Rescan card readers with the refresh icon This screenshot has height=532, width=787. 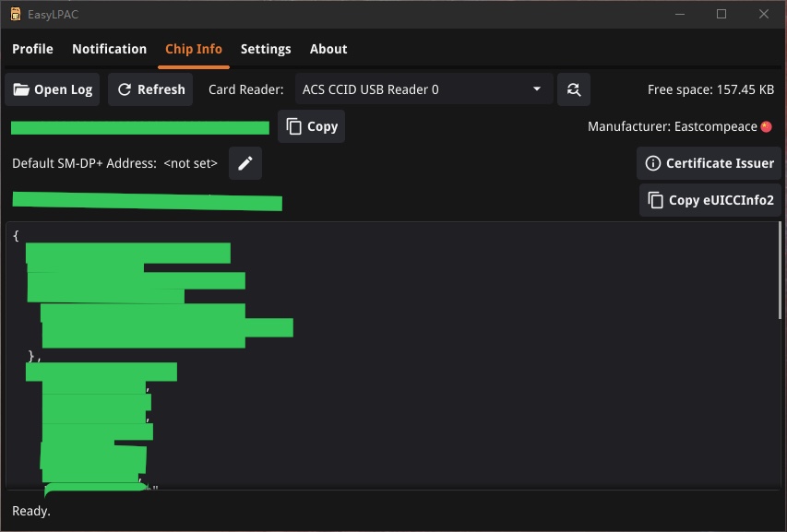[x=574, y=89]
